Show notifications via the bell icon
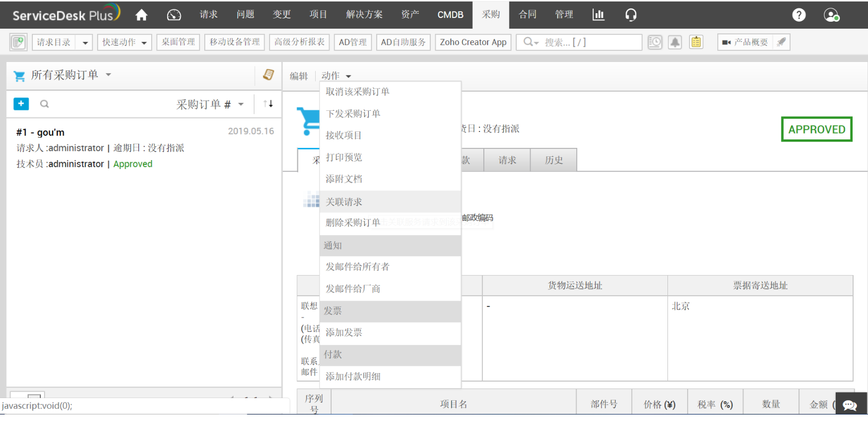This screenshot has height=423, width=868. tap(675, 42)
